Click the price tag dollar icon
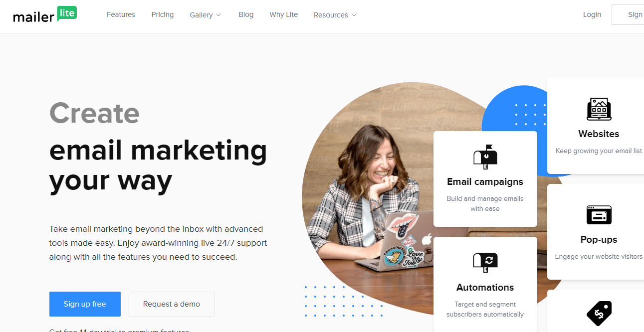 point(599,313)
